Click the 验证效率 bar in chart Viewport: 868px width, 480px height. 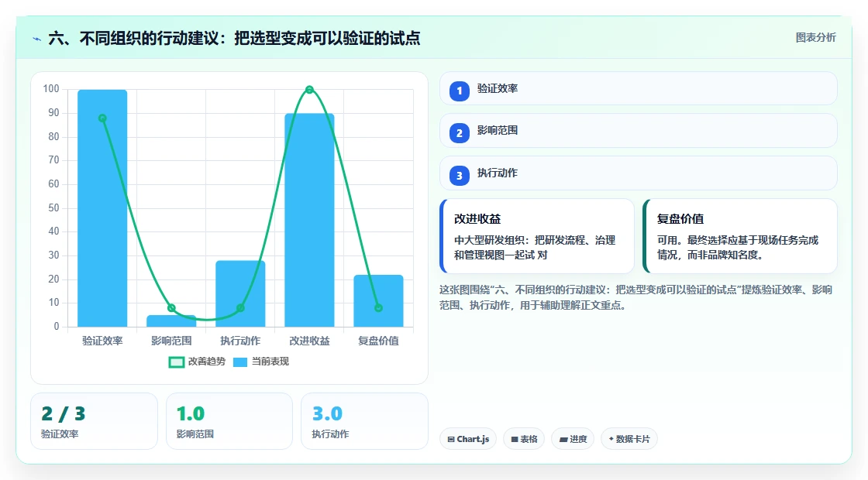[x=102, y=208]
